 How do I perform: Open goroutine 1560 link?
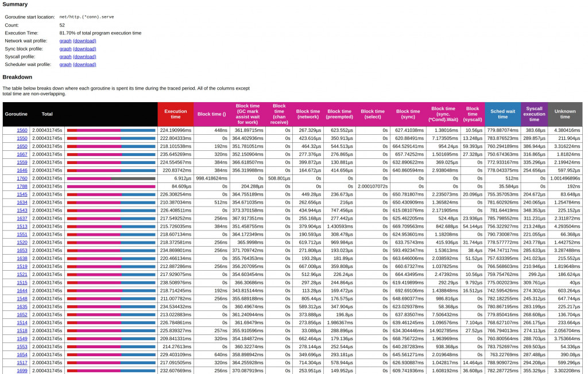pyautogui.click(x=22, y=130)
